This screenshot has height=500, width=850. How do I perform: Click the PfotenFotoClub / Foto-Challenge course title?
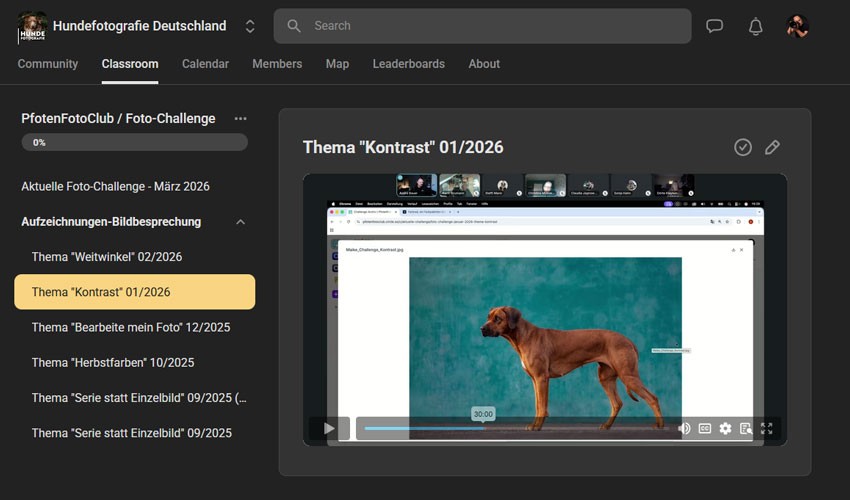(118, 118)
